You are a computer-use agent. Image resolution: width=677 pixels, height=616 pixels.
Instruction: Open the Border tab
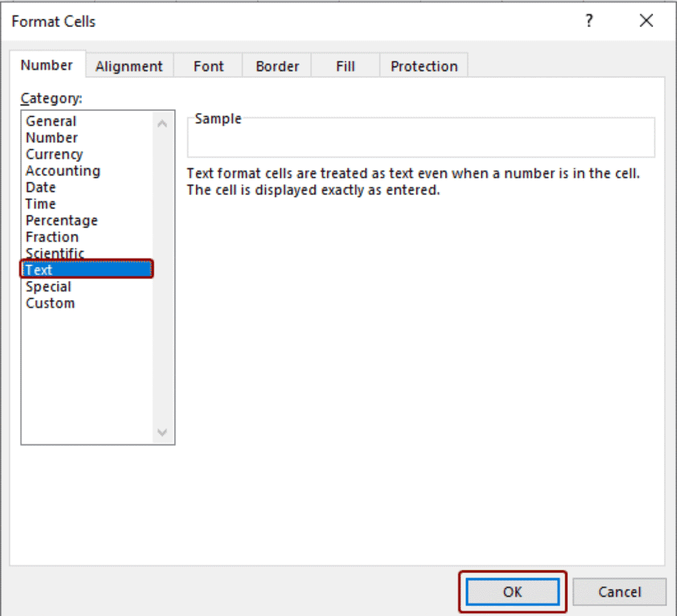point(277,65)
